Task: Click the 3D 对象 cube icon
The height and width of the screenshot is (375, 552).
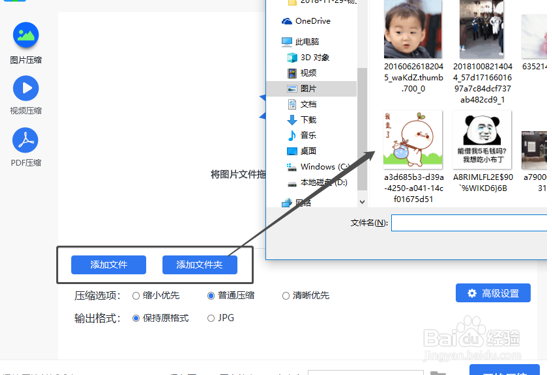Action: 292,57
